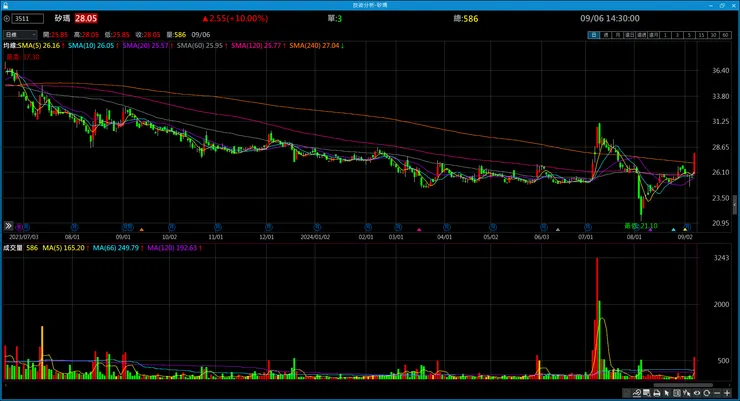Select the 5-minute interval button

coord(689,35)
